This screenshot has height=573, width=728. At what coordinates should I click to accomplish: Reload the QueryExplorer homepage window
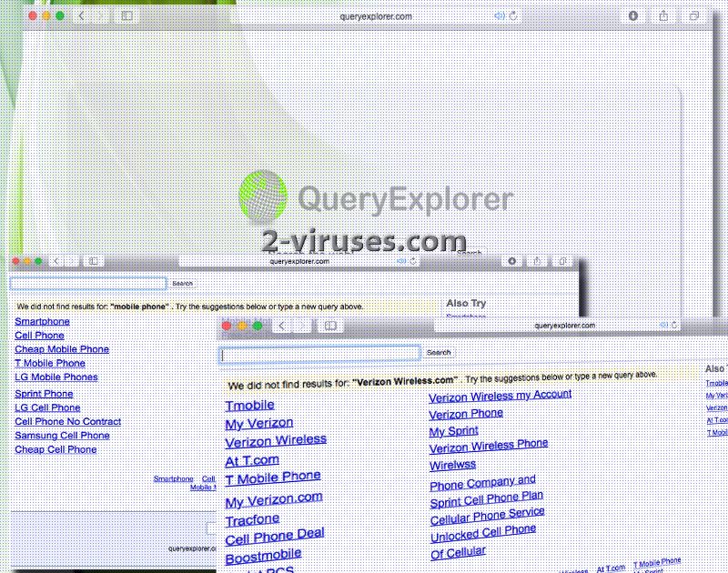pos(513,16)
